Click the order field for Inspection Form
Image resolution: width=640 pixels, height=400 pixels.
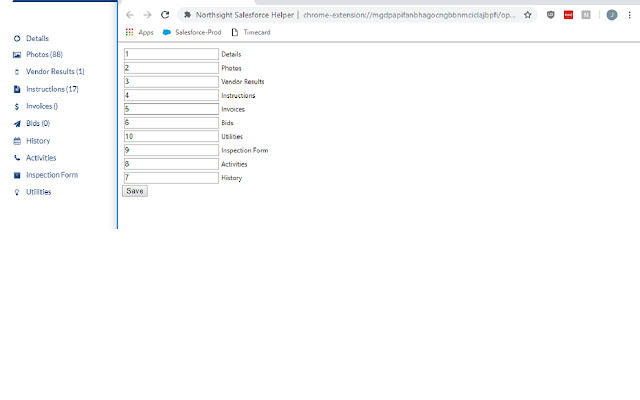coord(171,150)
